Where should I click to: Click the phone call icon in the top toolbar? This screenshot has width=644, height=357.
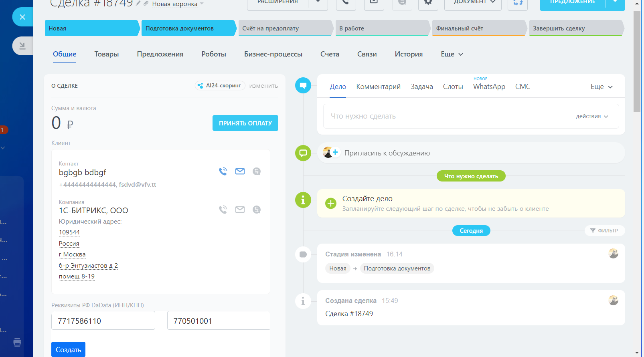(346, 2)
